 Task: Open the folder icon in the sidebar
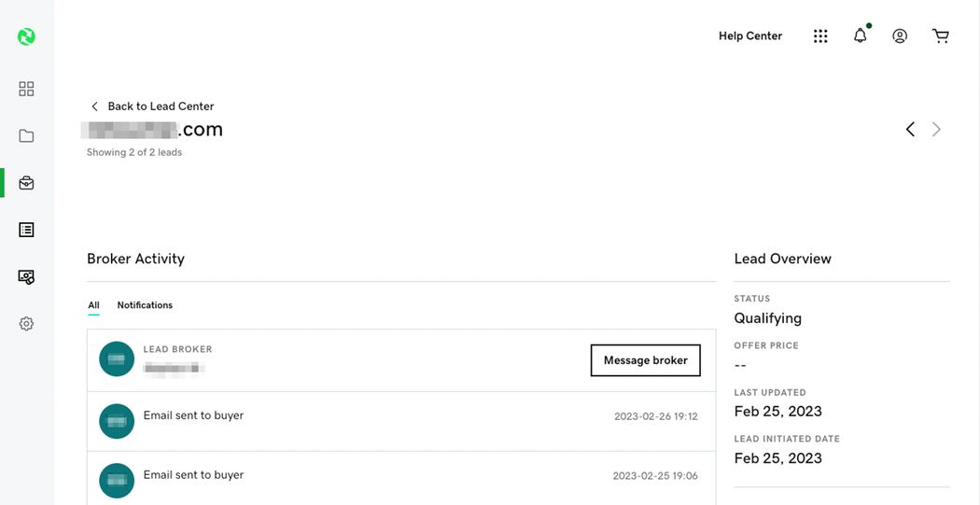pyautogui.click(x=26, y=136)
